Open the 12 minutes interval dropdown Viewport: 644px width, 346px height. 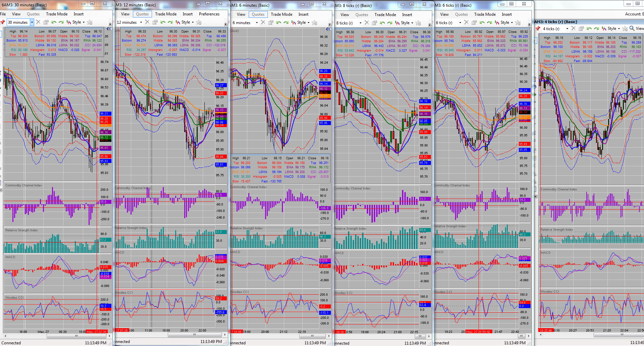click(141, 22)
